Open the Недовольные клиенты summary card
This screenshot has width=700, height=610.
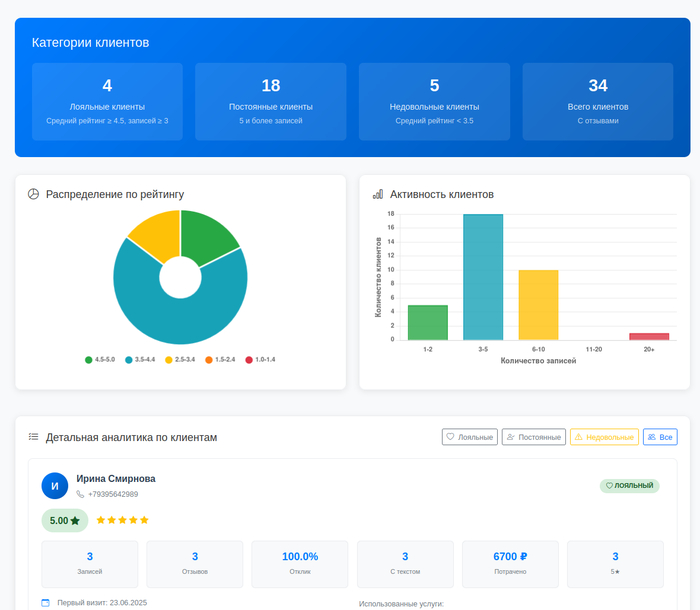pos(434,101)
